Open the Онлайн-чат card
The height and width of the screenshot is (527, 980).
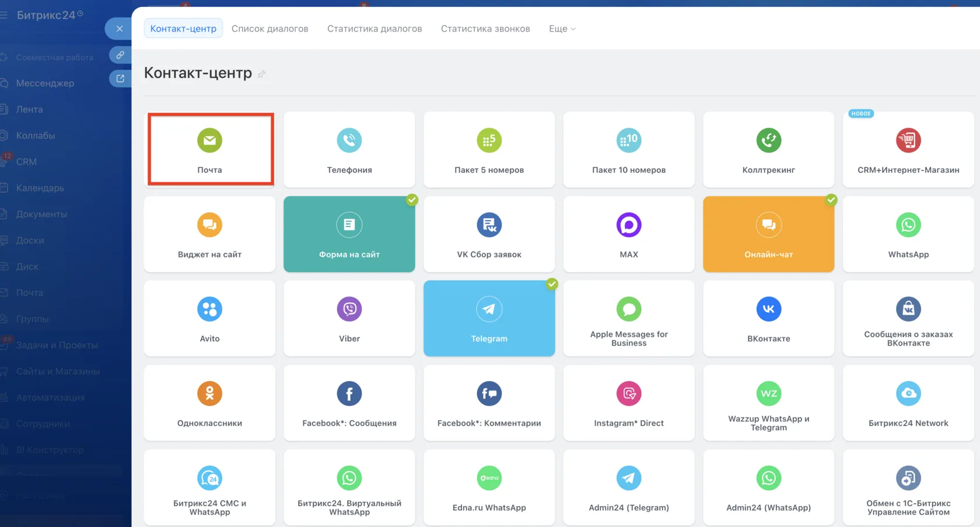[769, 234]
